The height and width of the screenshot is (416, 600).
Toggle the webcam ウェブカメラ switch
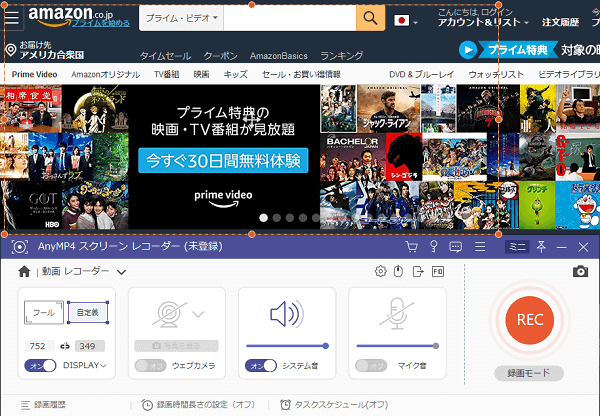150,365
